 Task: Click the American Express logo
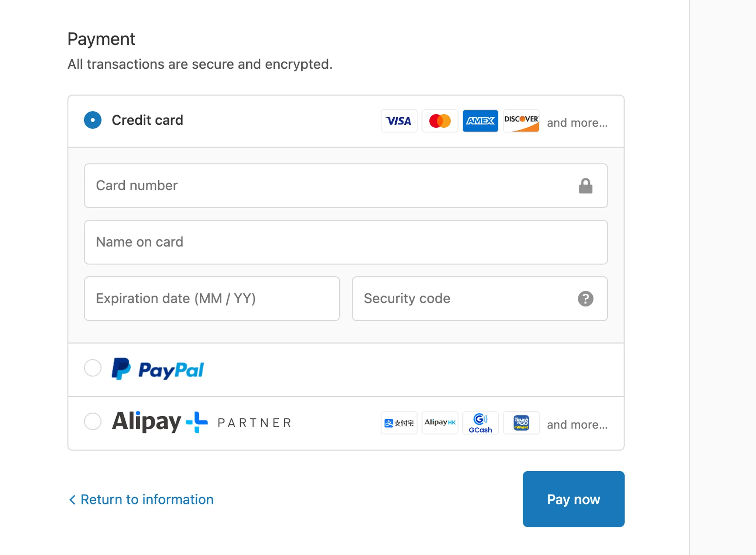pos(480,121)
